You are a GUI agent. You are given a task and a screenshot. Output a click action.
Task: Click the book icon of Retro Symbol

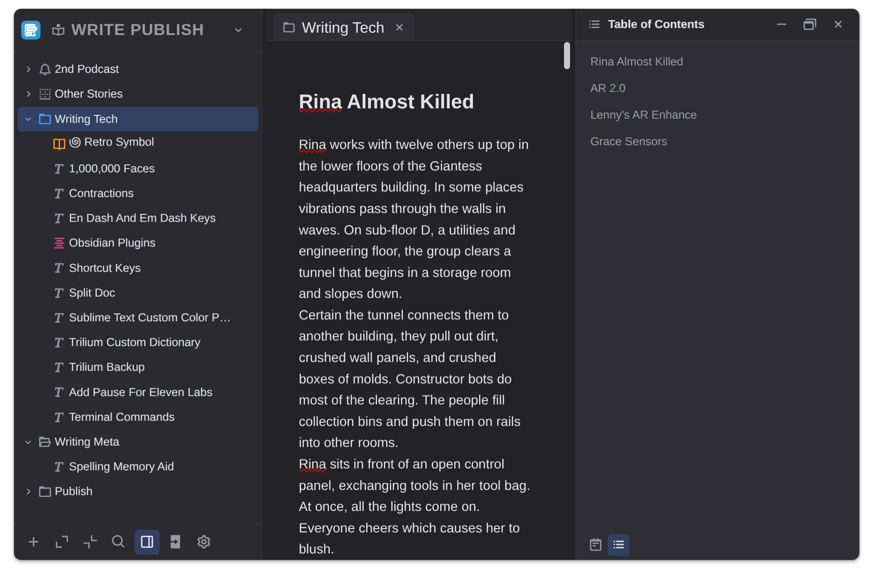[59, 144]
